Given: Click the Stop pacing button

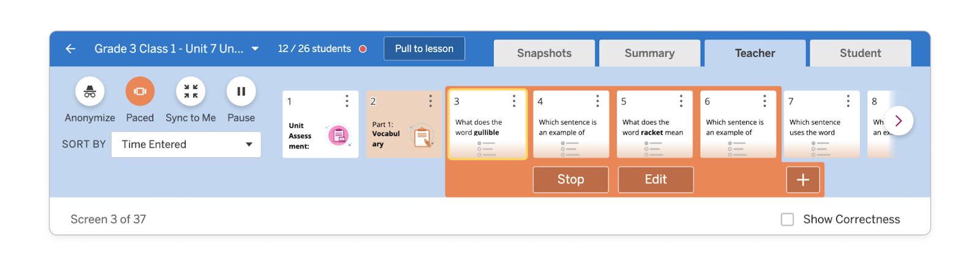Looking at the screenshot, I should [570, 180].
